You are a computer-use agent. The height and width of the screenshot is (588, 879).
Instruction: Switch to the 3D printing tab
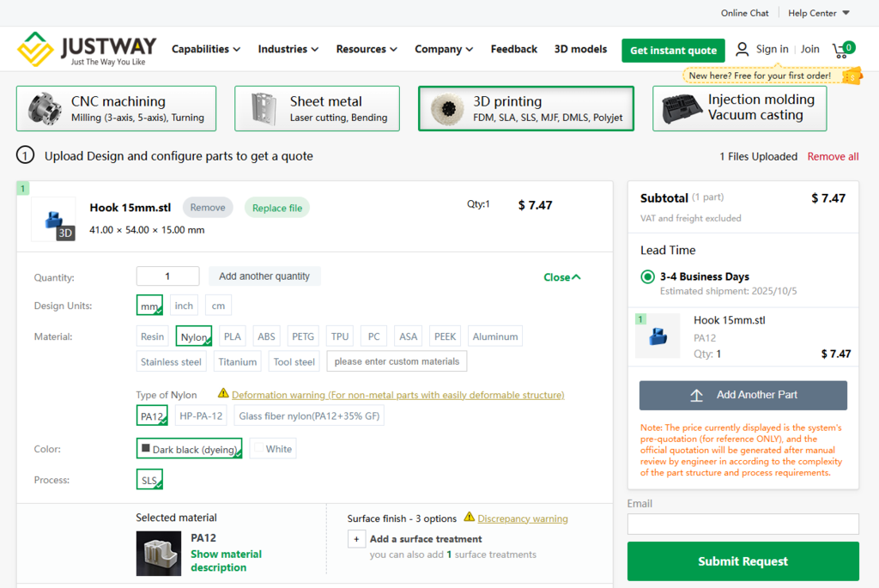coord(525,109)
